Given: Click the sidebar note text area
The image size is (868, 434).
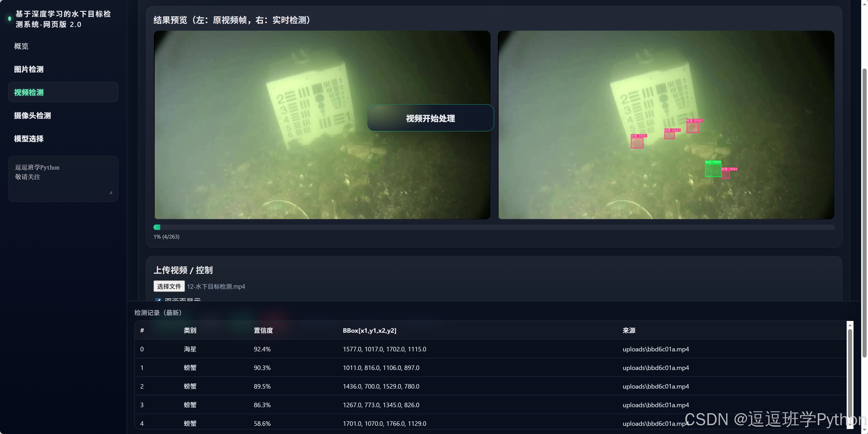Looking at the screenshot, I should click(x=63, y=179).
